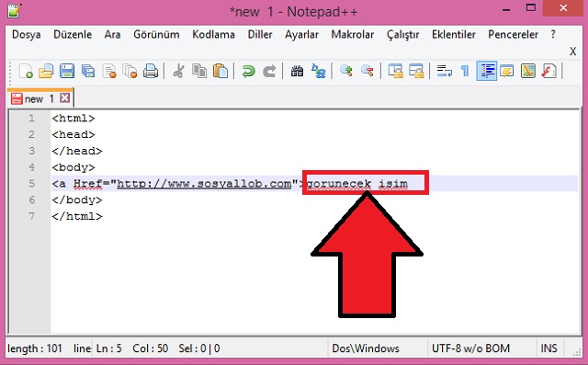
Task: Toggle word wrap toolbar button
Action: [445, 71]
